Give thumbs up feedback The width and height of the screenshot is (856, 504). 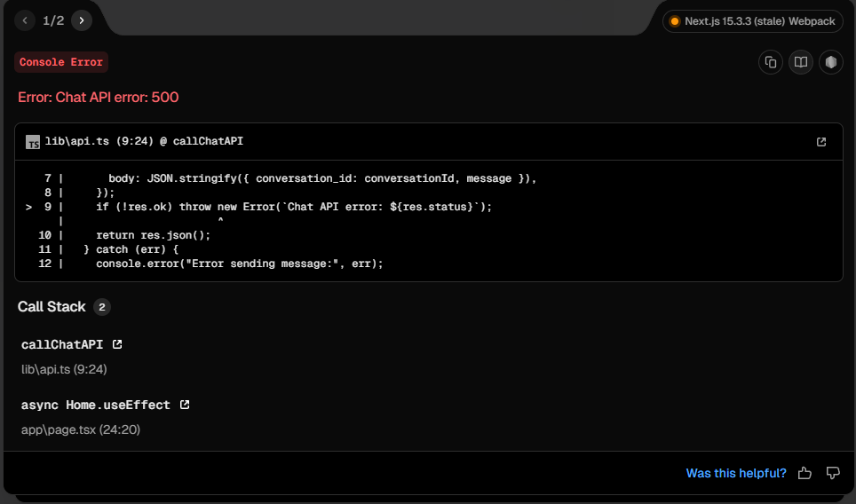coord(804,473)
